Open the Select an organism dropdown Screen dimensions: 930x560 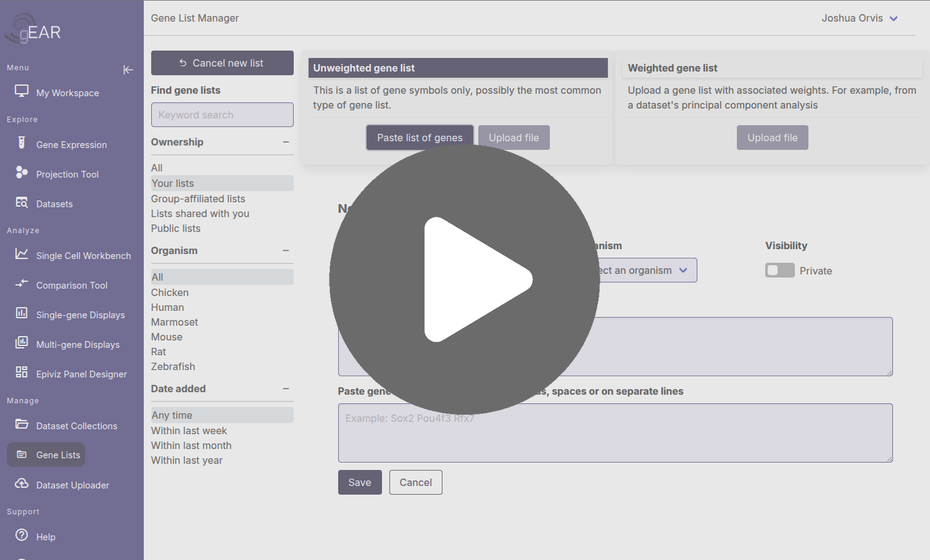point(645,270)
